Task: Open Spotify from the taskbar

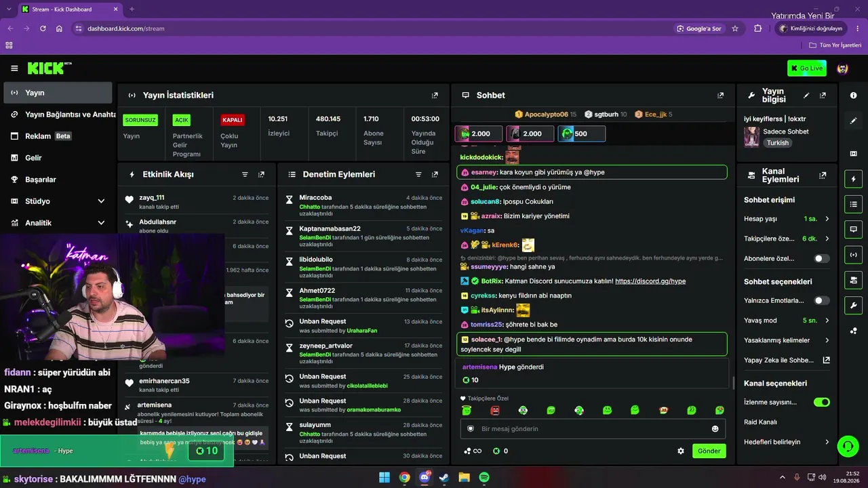Action: (485, 478)
